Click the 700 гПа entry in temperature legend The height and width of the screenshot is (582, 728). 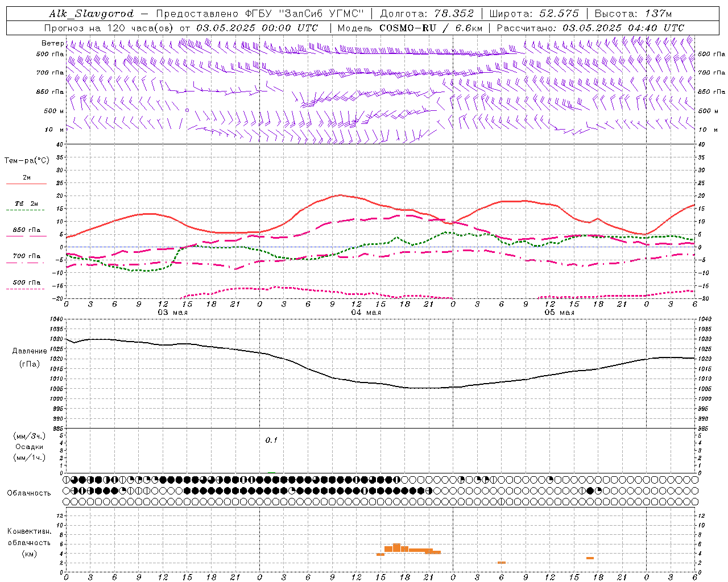26,256
